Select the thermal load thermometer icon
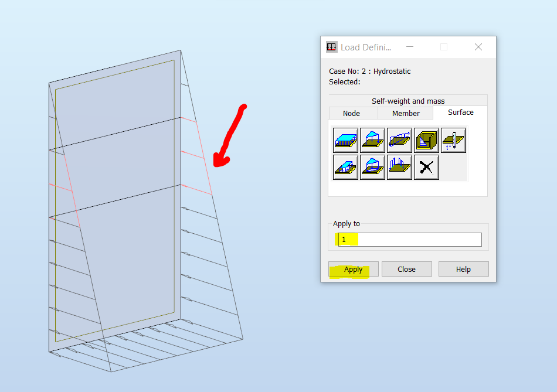557x392 pixels. [x=453, y=140]
